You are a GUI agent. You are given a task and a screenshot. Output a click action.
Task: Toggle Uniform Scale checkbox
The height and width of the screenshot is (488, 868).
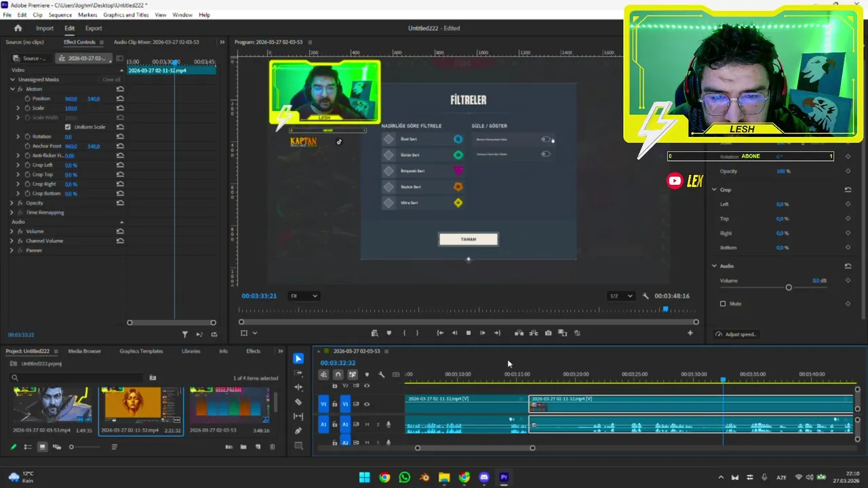pyautogui.click(x=67, y=127)
